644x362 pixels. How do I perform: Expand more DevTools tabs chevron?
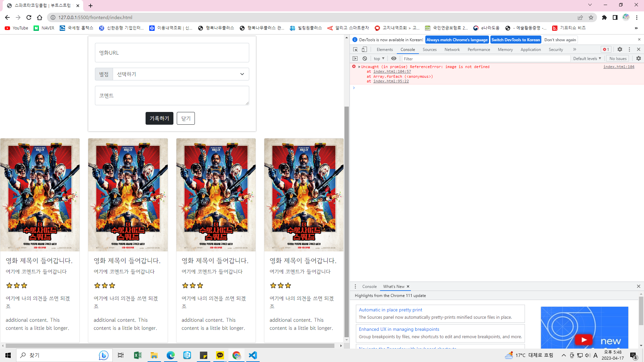(575, 49)
